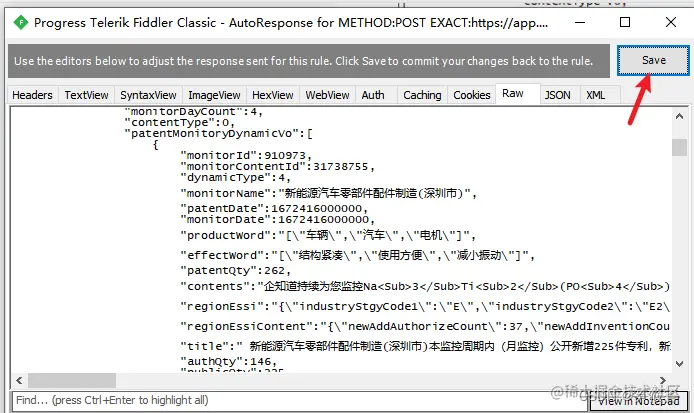Click the "authQty":146 line

(228, 362)
